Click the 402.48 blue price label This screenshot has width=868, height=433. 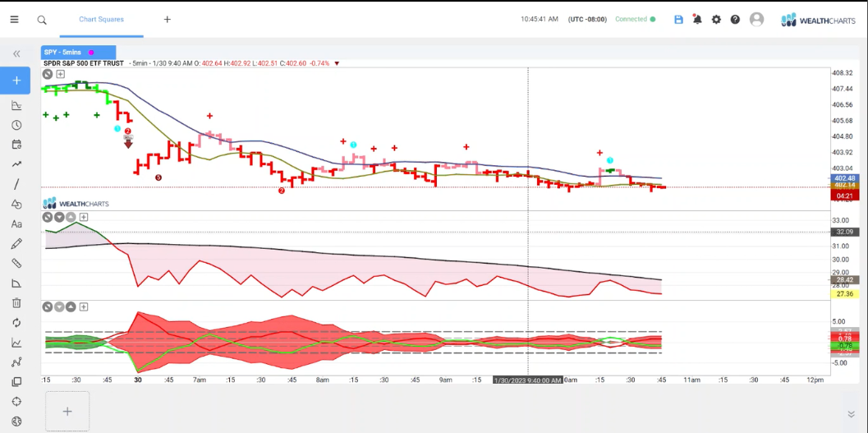coord(845,178)
